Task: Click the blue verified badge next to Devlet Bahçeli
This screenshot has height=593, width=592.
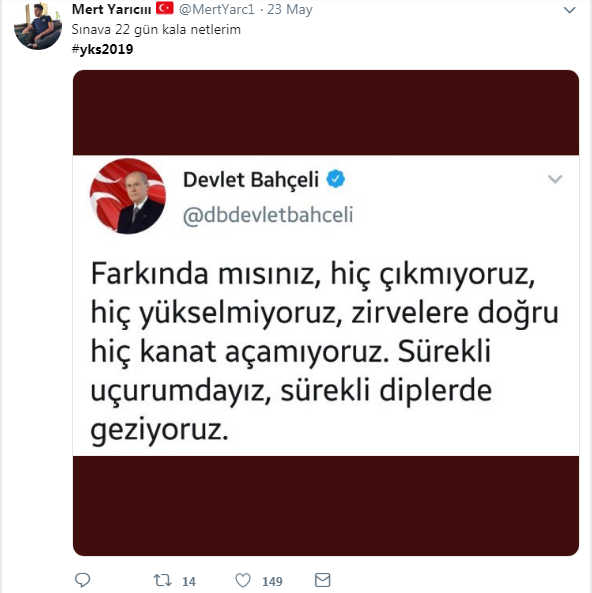Action: click(x=336, y=179)
